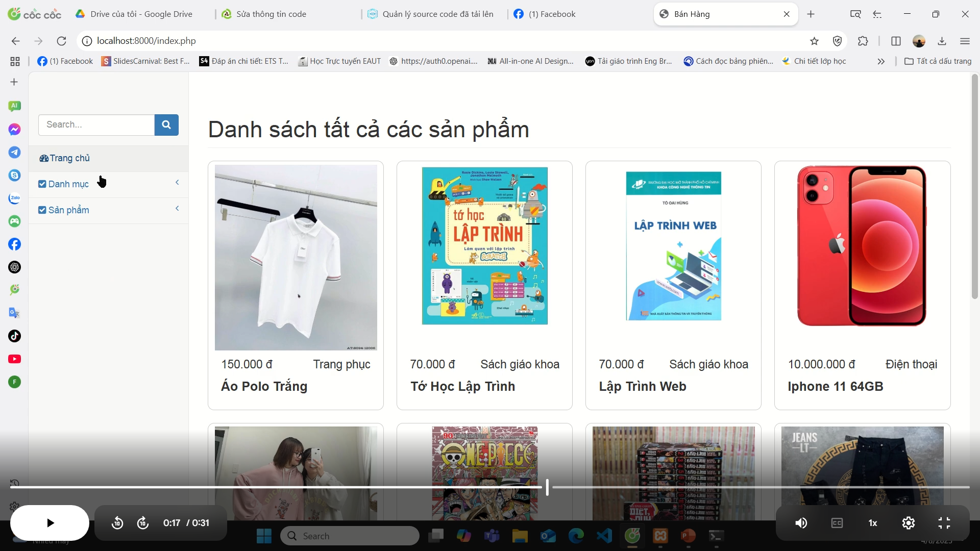The height and width of the screenshot is (551, 980).
Task: Open Tớ Học Lập Trình book thumbnail
Action: pos(484,246)
